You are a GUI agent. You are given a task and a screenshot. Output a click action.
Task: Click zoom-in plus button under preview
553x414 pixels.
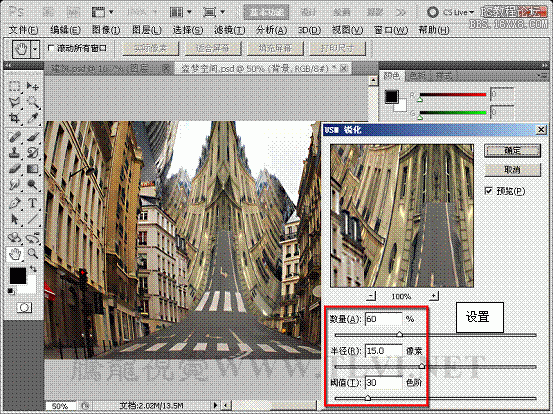[434, 296]
